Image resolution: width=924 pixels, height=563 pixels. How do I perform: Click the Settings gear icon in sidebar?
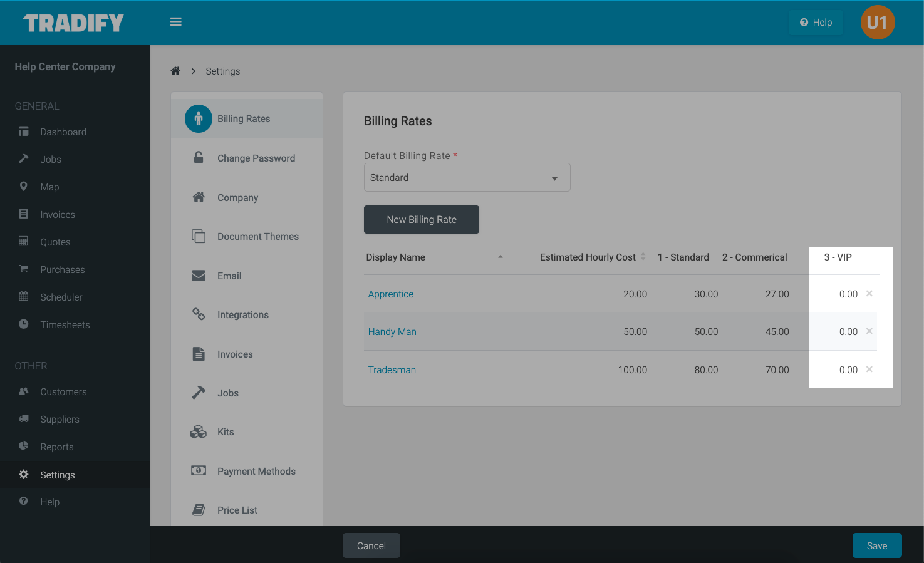pyautogui.click(x=24, y=475)
